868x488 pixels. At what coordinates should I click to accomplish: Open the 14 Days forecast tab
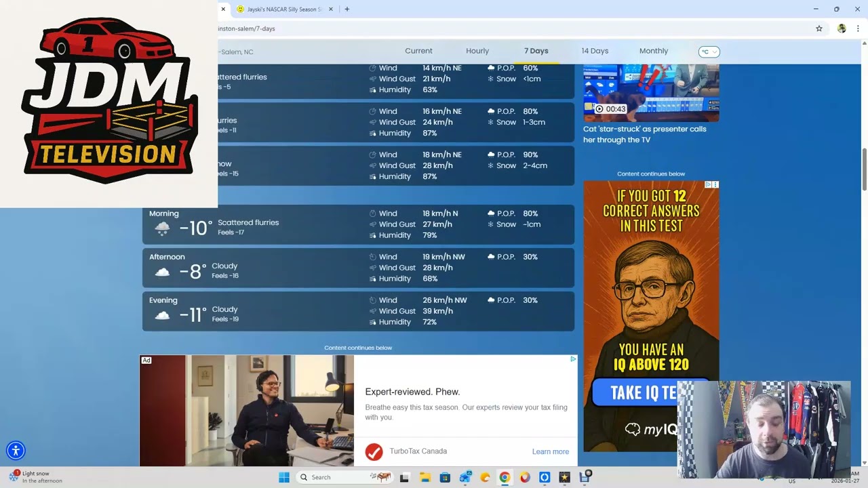(595, 51)
